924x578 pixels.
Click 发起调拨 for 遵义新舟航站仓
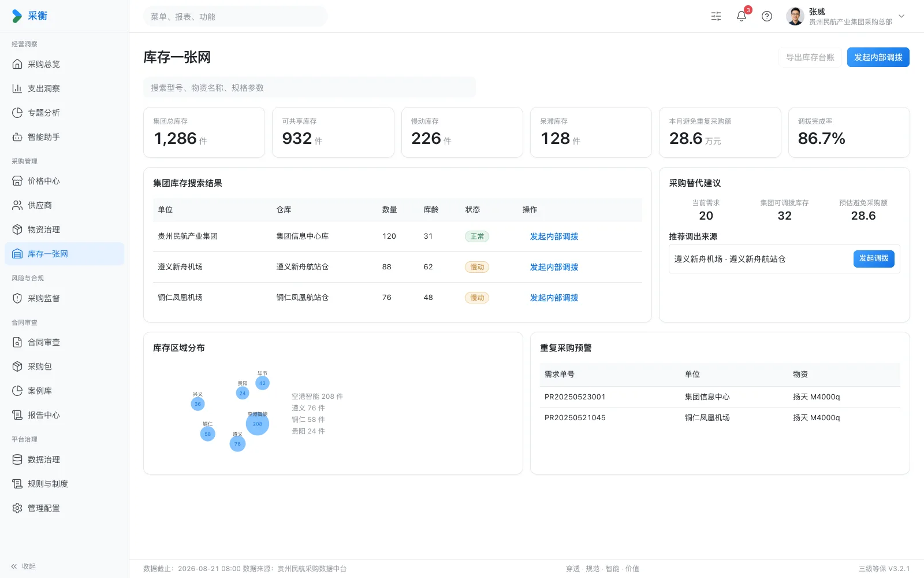[874, 258]
